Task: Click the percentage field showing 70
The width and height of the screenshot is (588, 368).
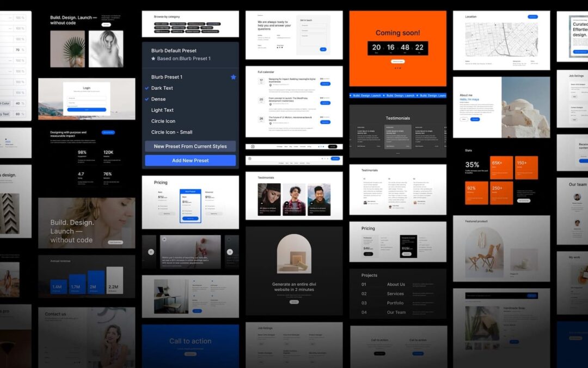Action: pos(17,50)
